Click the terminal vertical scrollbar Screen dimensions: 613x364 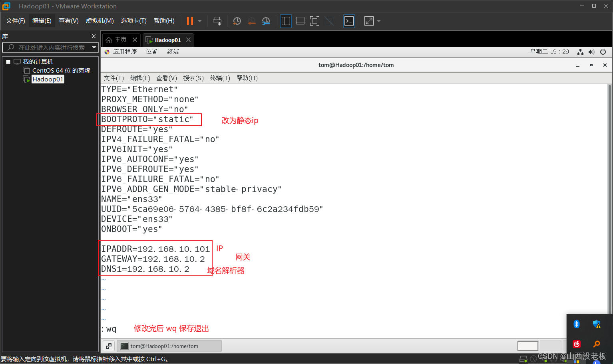(610, 200)
